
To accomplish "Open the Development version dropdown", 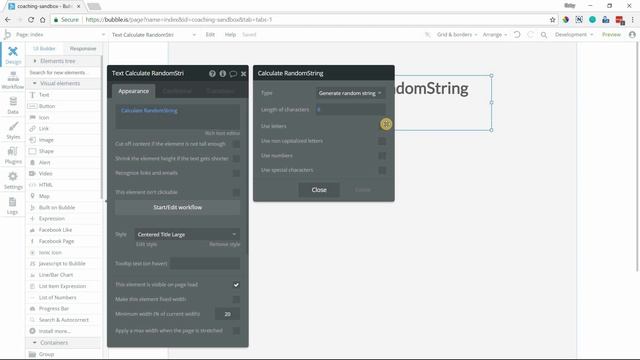I will [x=574, y=35].
